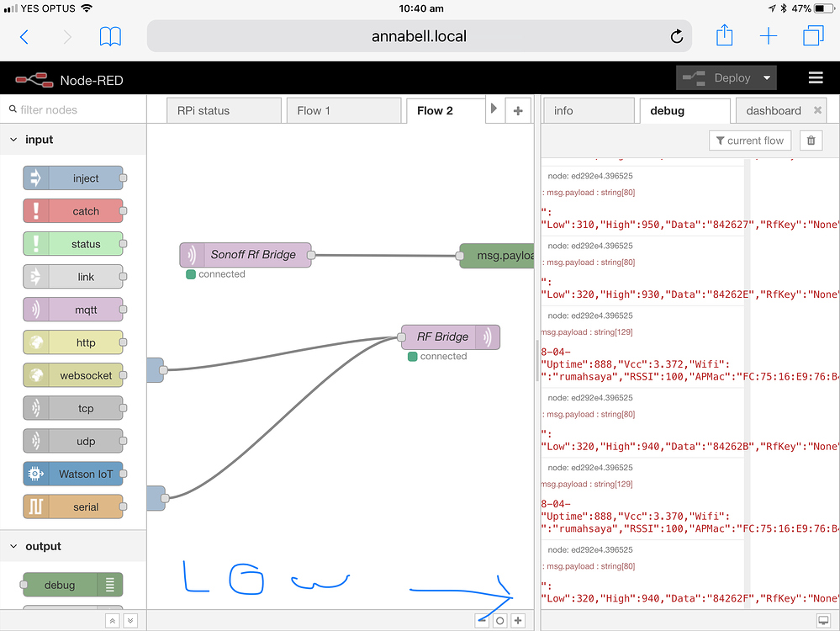Click the mqtt node in the input palette

[x=73, y=310]
